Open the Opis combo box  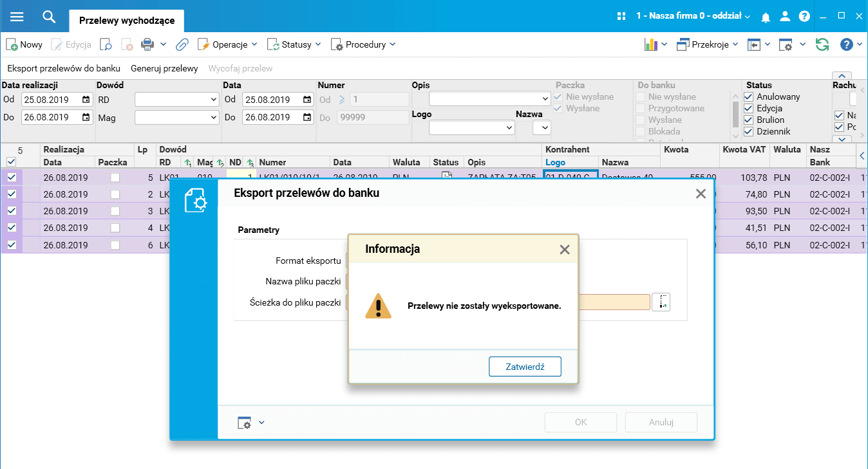489,98
